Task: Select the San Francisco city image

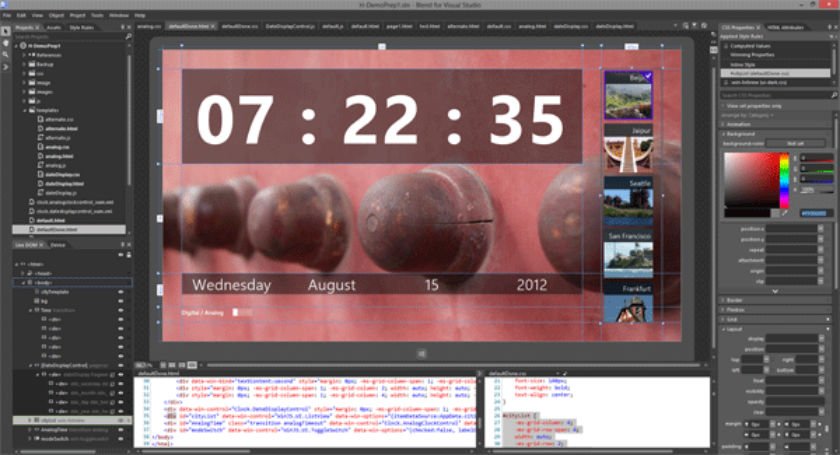Action: click(x=627, y=256)
